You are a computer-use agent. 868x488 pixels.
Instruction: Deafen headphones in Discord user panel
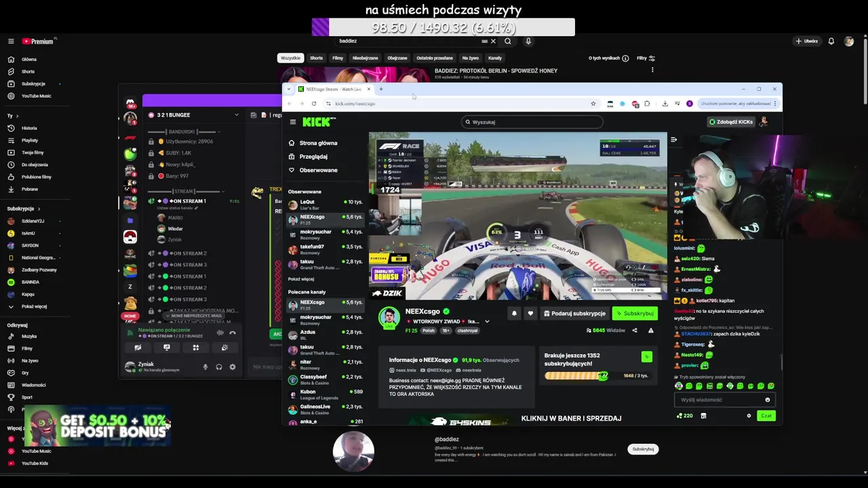(219, 367)
